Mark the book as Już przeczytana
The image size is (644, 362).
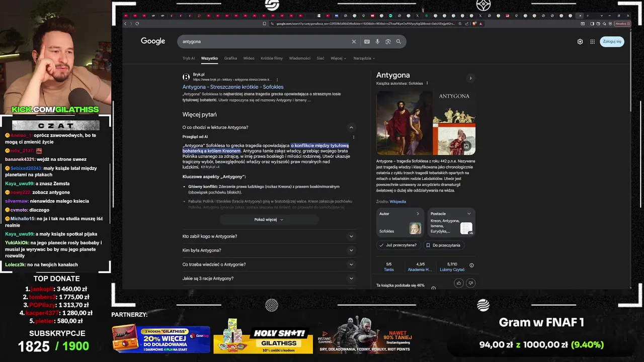click(x=398, y=245)
